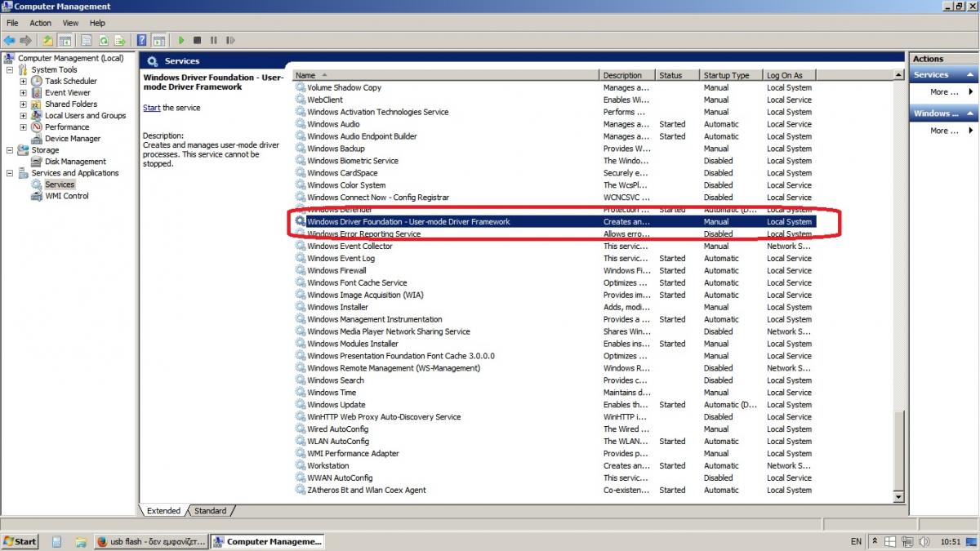Click the Disk Management tree icon
This screenshot has height=551, width=980.
coord(37,161)
